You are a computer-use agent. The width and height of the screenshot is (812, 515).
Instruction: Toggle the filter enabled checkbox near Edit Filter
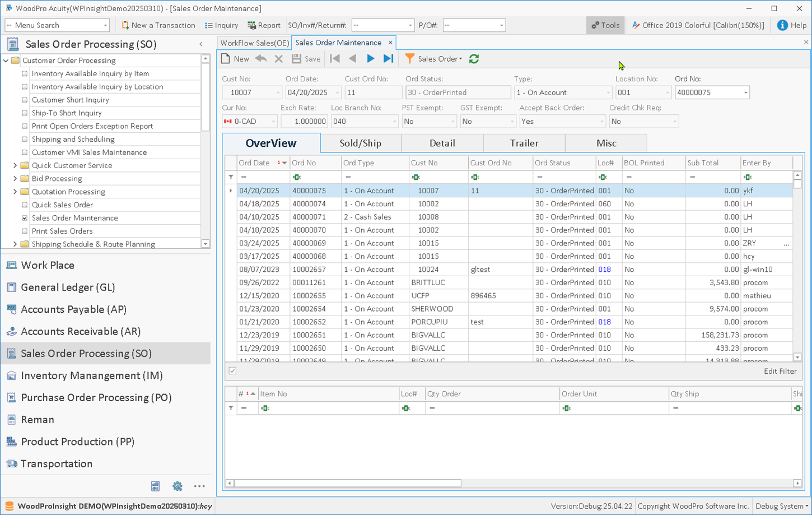click(x=232, y=370)
